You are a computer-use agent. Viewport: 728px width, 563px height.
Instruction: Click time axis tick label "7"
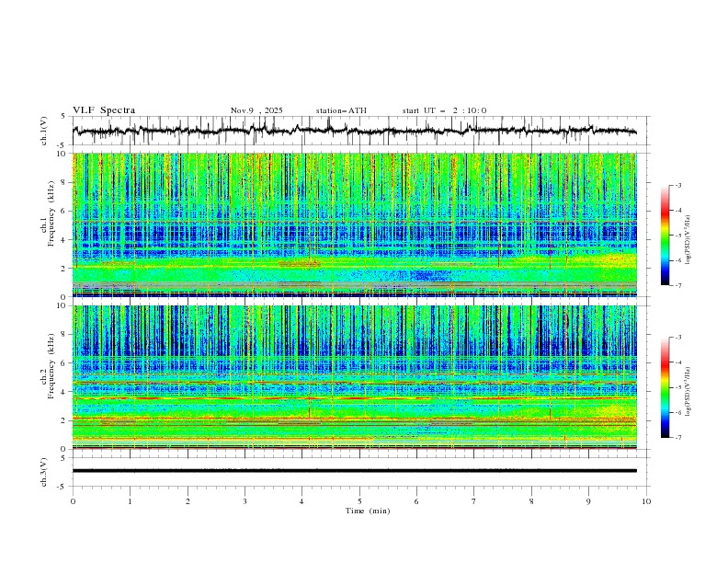pos(474,501)
